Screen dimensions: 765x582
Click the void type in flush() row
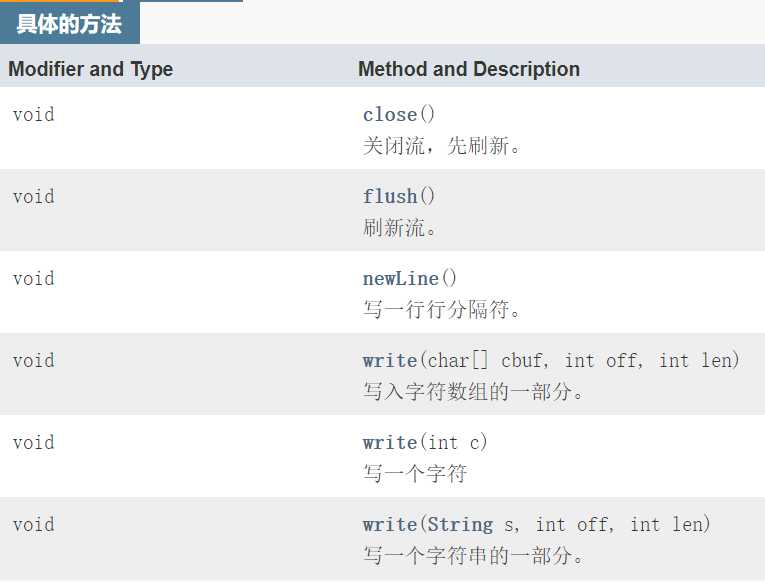point(34,197)
